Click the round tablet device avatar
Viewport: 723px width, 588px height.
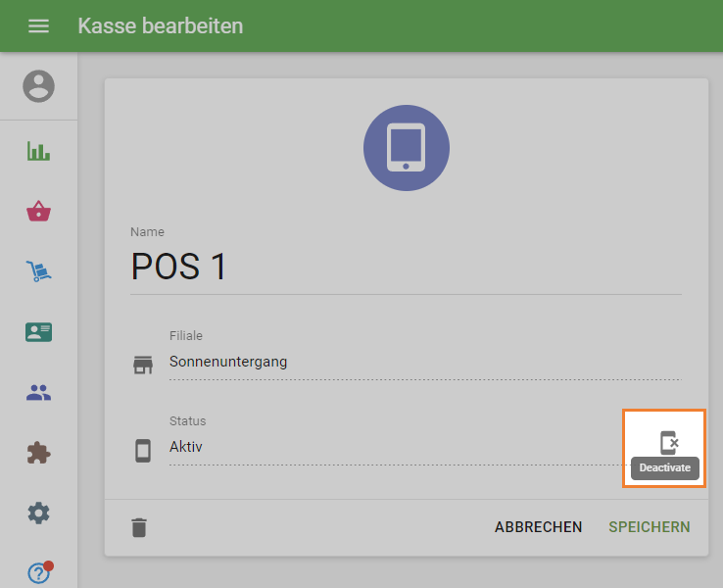point(406,148)
